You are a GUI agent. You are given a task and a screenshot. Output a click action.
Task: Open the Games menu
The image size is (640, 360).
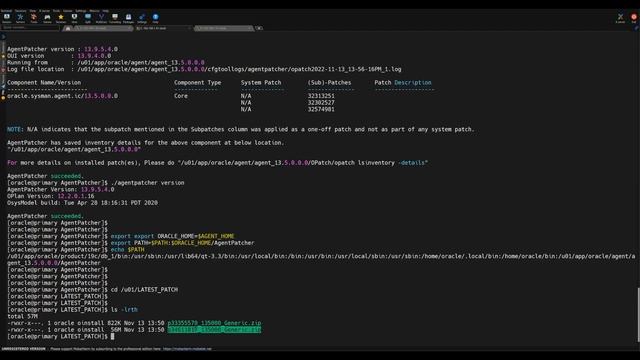[x=68, y=11]
